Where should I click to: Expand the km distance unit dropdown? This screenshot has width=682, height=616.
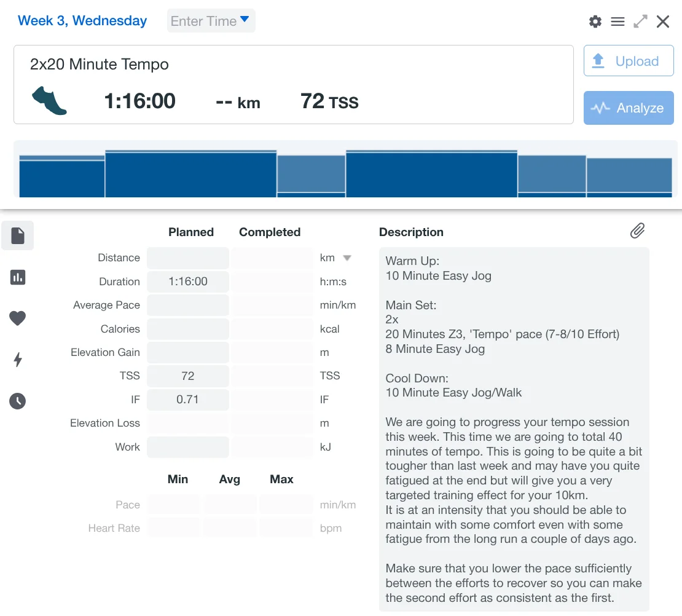tap(347, 258)
